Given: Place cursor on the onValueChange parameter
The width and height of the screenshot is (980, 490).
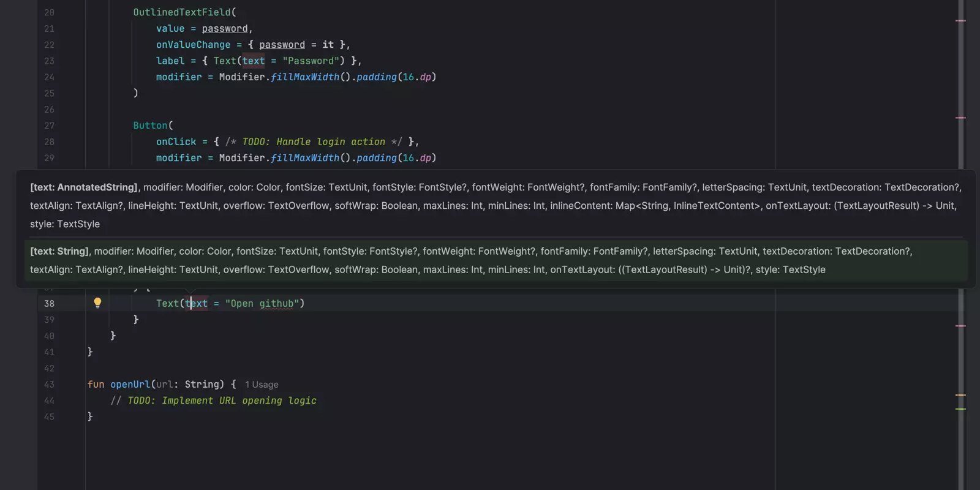Looking at the screenshot, I should [x=193, y=45].
